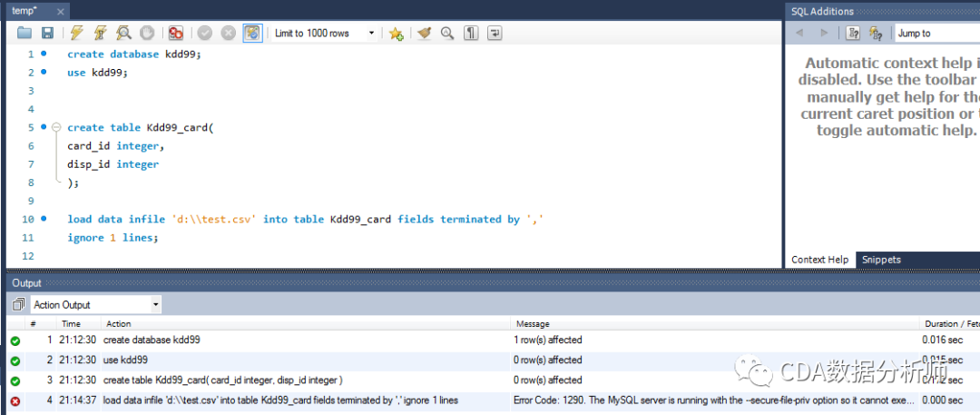Click the 'create database kdd99;' code line
The width and height of the screenshot is (980, 415).
(134, 54)
